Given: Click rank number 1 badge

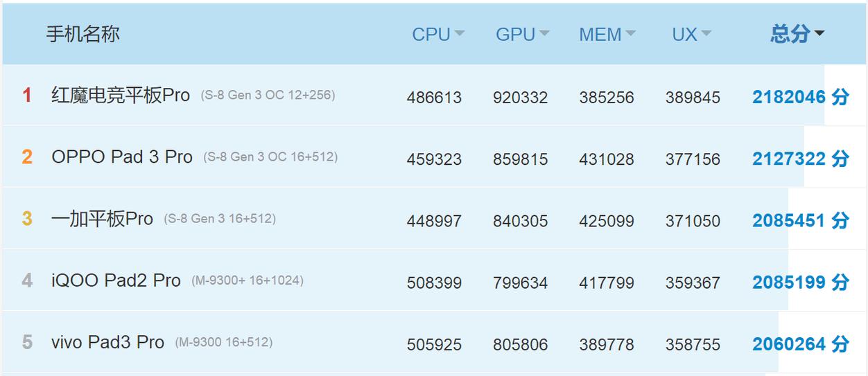Looking at the screenshot, I should [x=27, y=96].
